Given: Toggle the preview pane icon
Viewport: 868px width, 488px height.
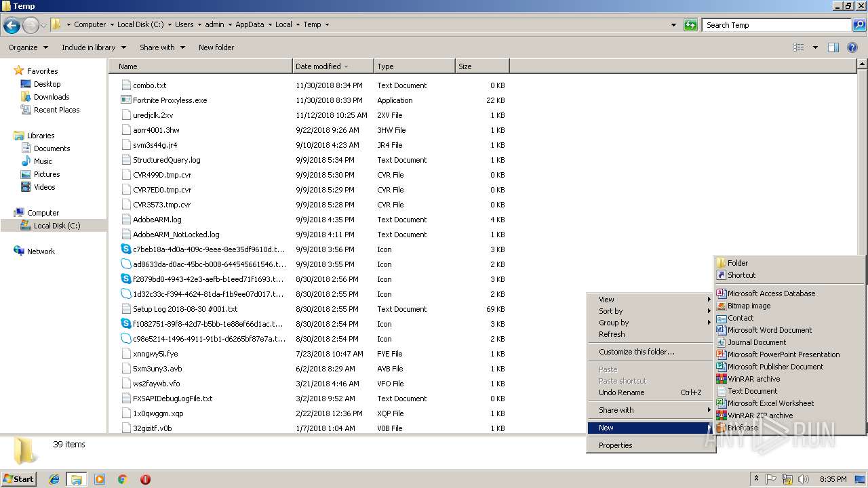Looking at the screenshot, I should click(x=833, y=47).
